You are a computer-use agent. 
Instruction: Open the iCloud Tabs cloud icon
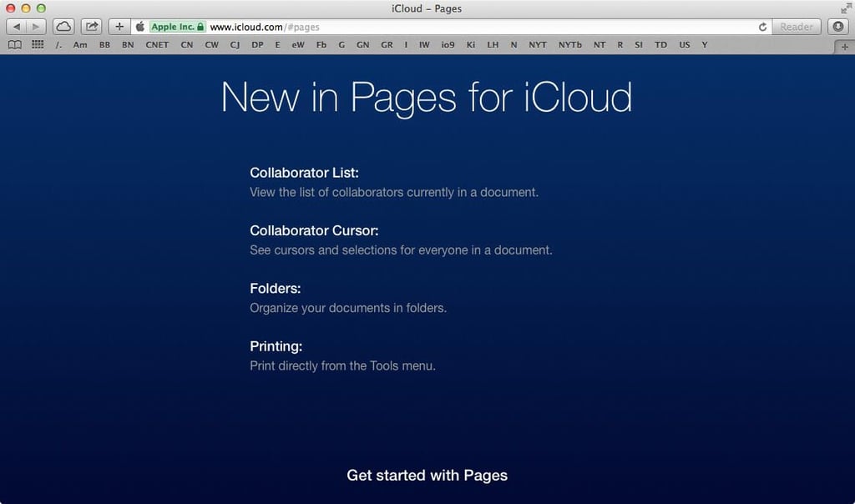click(x=63, y=27)
